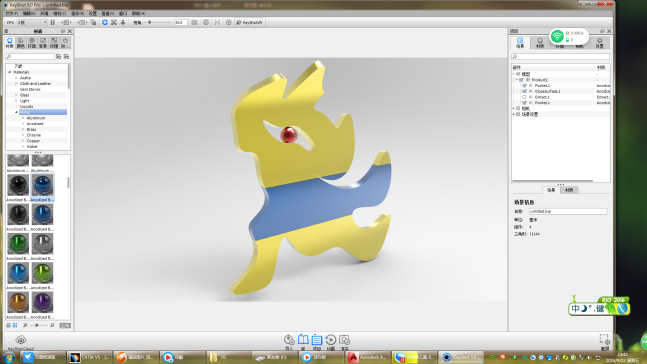Select the Liquids folder

click(26, 106)
